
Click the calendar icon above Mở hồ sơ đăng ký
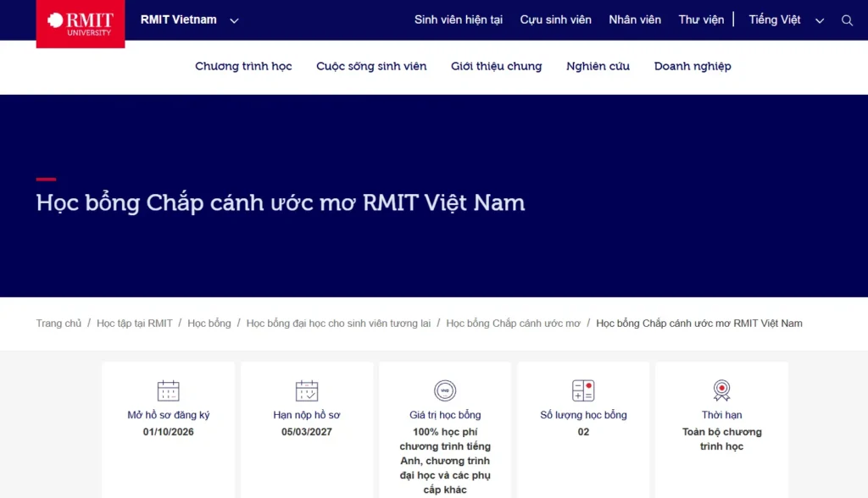169,390
